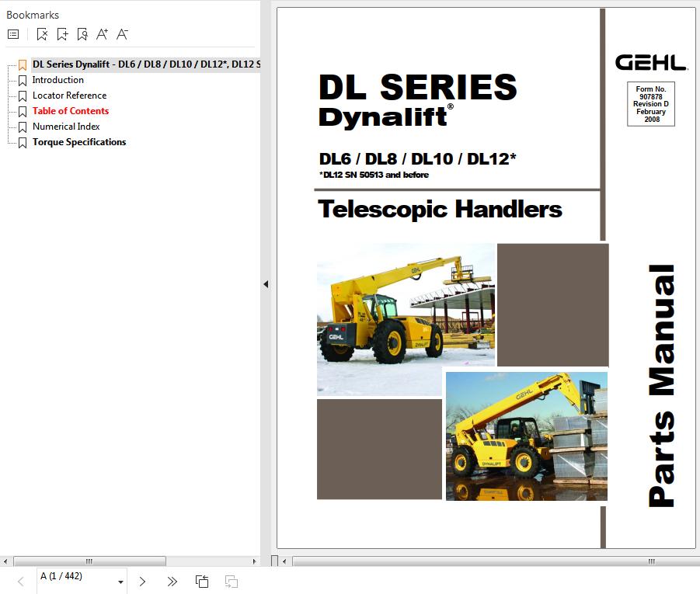
Task: Click the document scrollbar left arrow
Action: click(284, 561)
